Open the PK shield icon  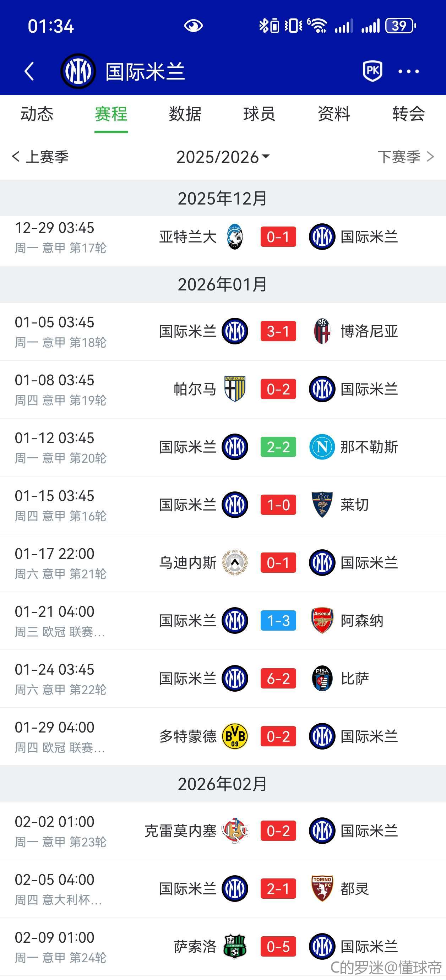(x=372, y=71)
